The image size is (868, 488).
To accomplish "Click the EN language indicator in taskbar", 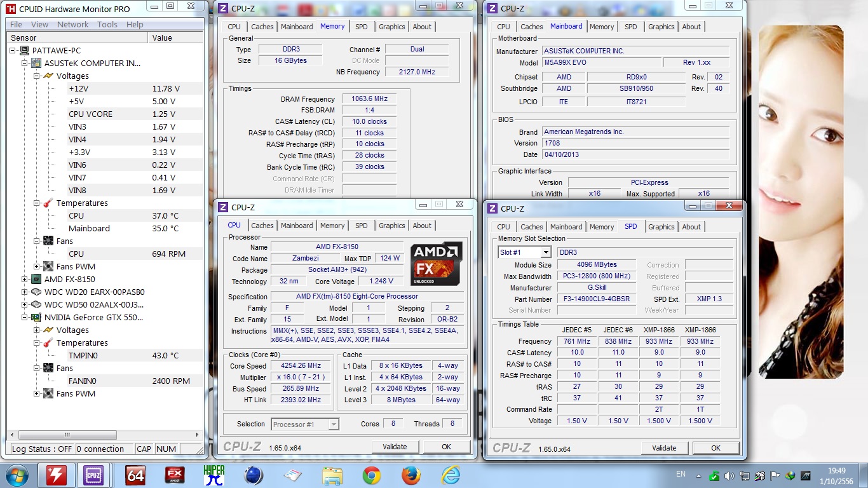I will point(681,474).
